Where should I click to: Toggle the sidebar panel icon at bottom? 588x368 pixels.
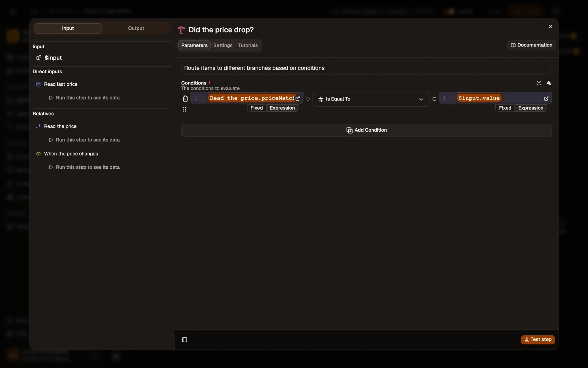185,340
